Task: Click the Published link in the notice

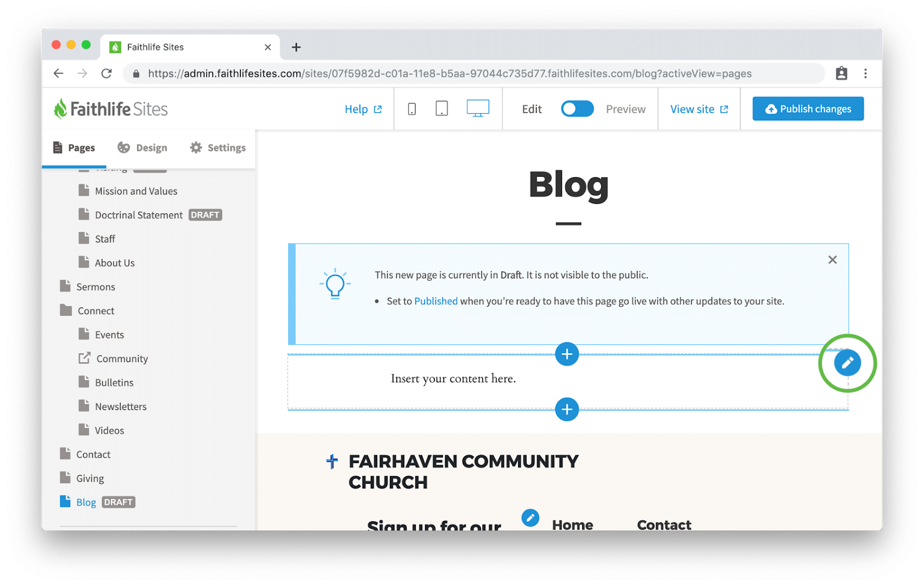Action: (436, 301)
